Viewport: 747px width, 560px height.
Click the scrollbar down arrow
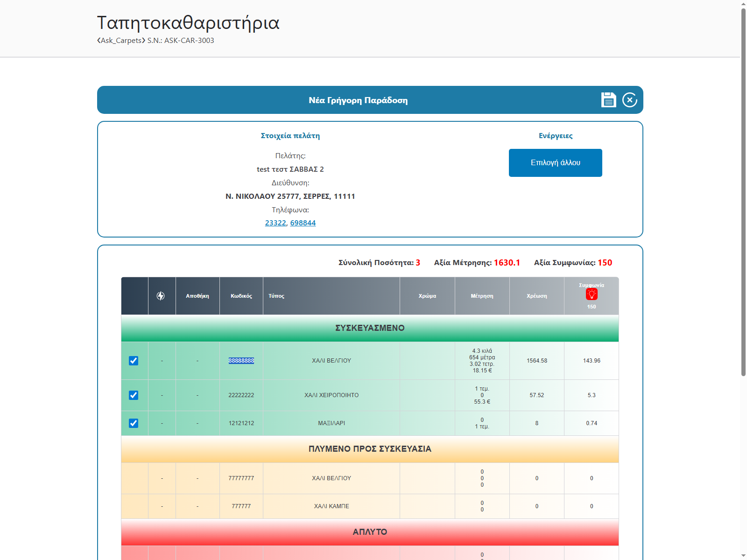743,556
